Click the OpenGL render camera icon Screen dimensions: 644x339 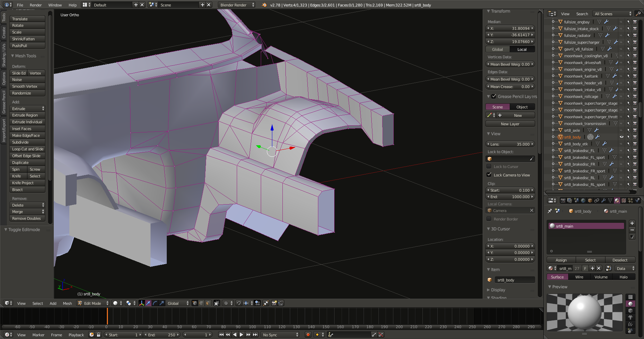(x=274, y=303)
